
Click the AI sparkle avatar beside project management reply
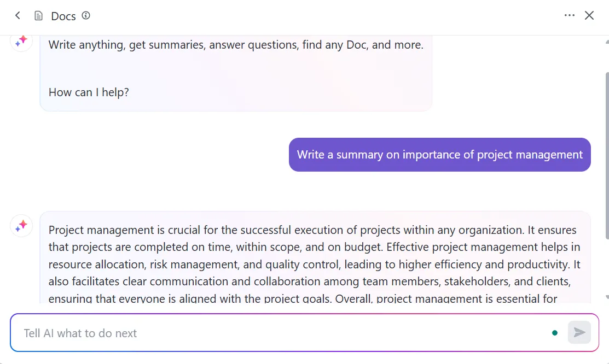[x=21, y=226]
